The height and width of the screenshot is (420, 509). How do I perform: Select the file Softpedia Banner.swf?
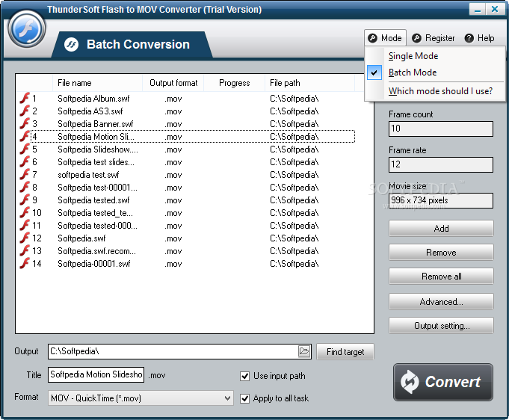96,123
